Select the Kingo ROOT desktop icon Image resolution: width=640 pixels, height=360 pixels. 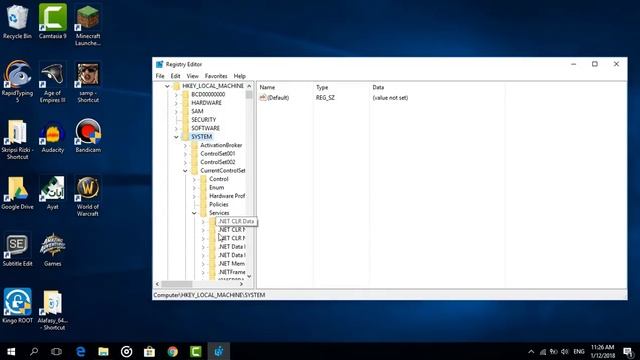pos(17,307)
